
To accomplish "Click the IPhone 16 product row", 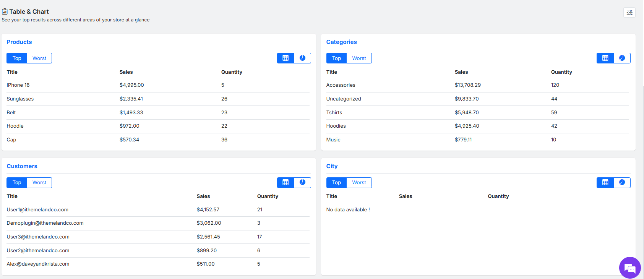I will click(18, 85).
